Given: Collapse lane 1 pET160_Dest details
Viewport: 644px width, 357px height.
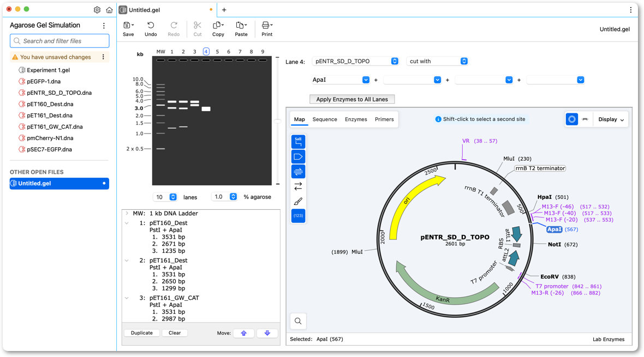Looking at the screenshot, I should tap(127, 223).
